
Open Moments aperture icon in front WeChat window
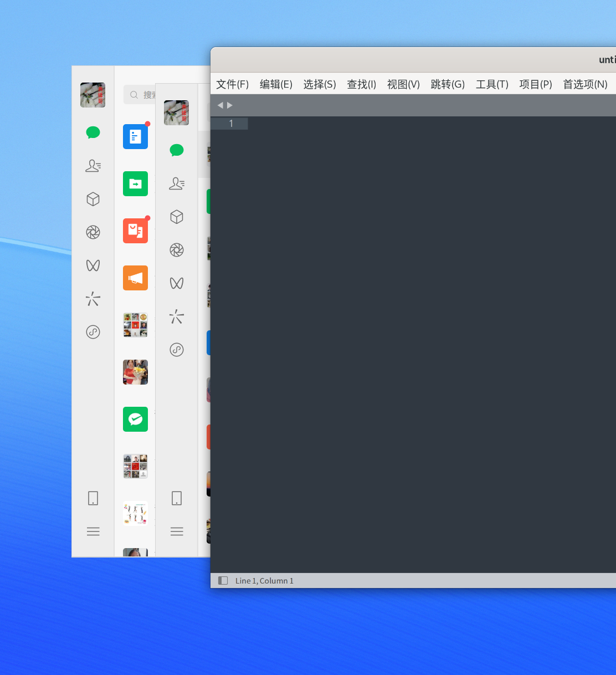point(177,250)
